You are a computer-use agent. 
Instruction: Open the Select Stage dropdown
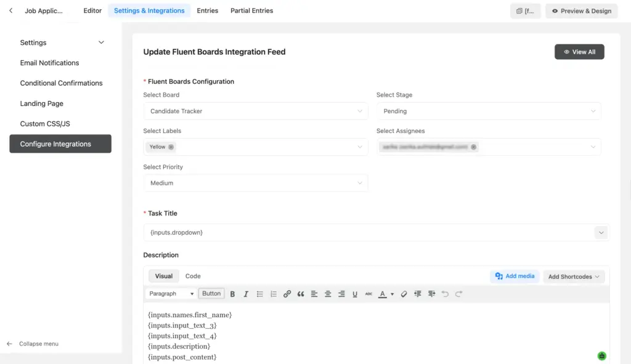pyautogui.click(x=489, y=111)
